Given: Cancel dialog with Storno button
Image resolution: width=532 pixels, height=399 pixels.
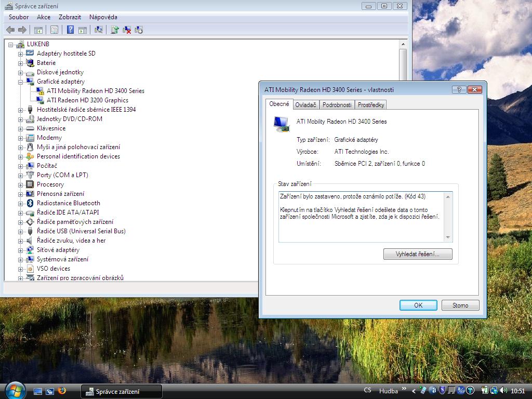Looking at the screenshot, I should coord(460,305).
